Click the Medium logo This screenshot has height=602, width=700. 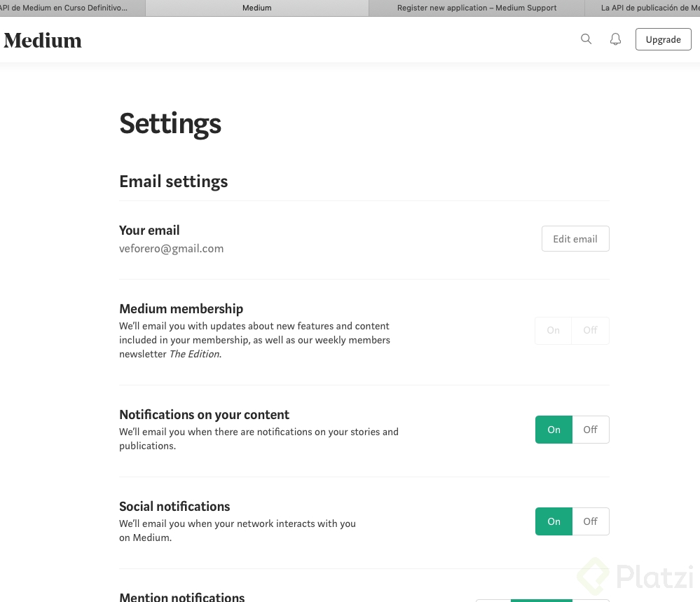[43, 40]
